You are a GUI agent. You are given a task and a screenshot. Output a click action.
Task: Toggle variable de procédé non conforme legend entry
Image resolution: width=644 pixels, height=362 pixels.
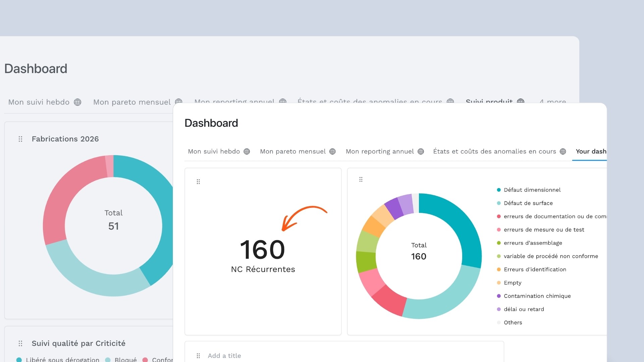[547, 256]
